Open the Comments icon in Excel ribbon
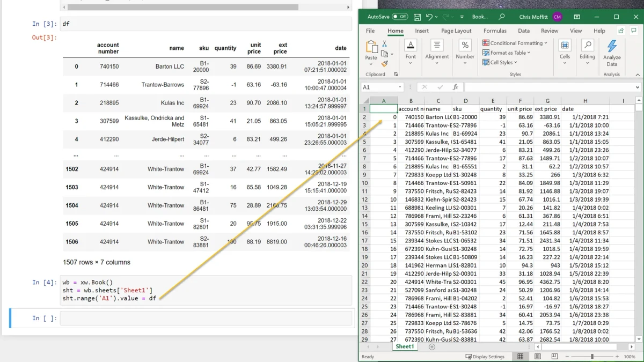Viewport: 644px width, 362px height. [634, 31]
